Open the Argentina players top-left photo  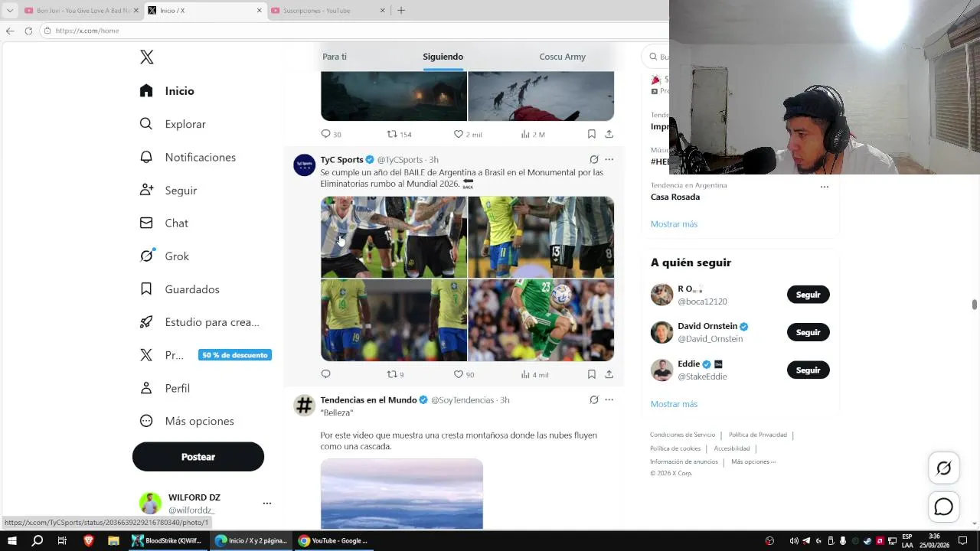[x=394, y=237]
